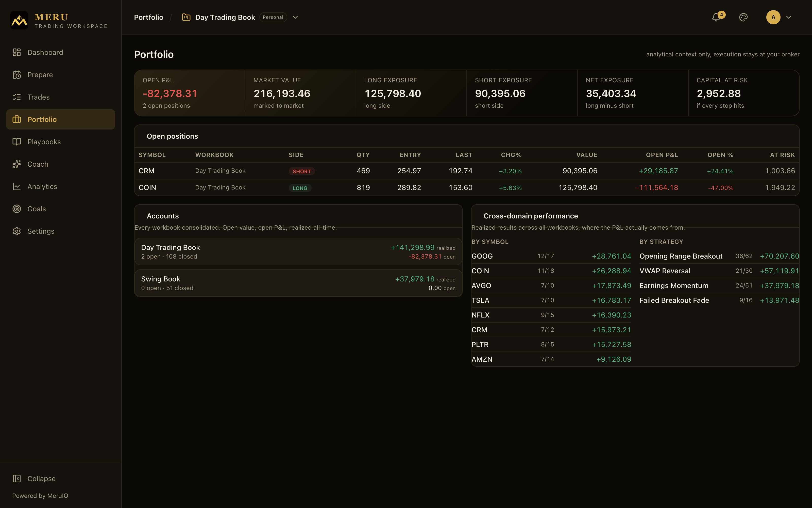Click the Net Exposure value 35,403.34
The height and width of the screenshot is (508, 812).
pos(611,93)
